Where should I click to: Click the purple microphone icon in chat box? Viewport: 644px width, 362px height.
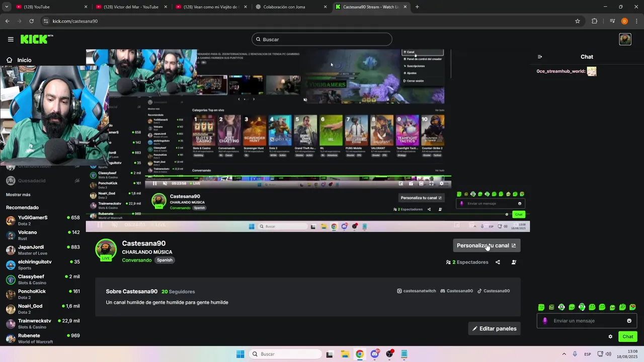tap(545, 321)
